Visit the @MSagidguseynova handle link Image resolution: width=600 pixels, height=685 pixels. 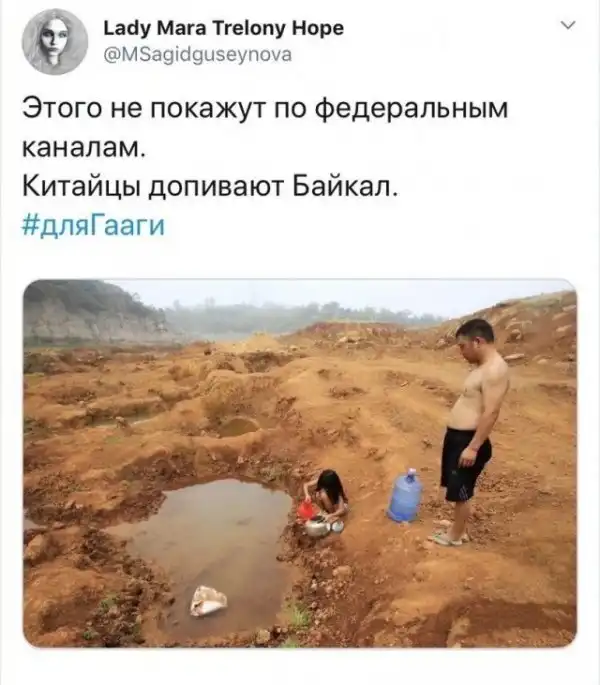click(x=197, y=55)
